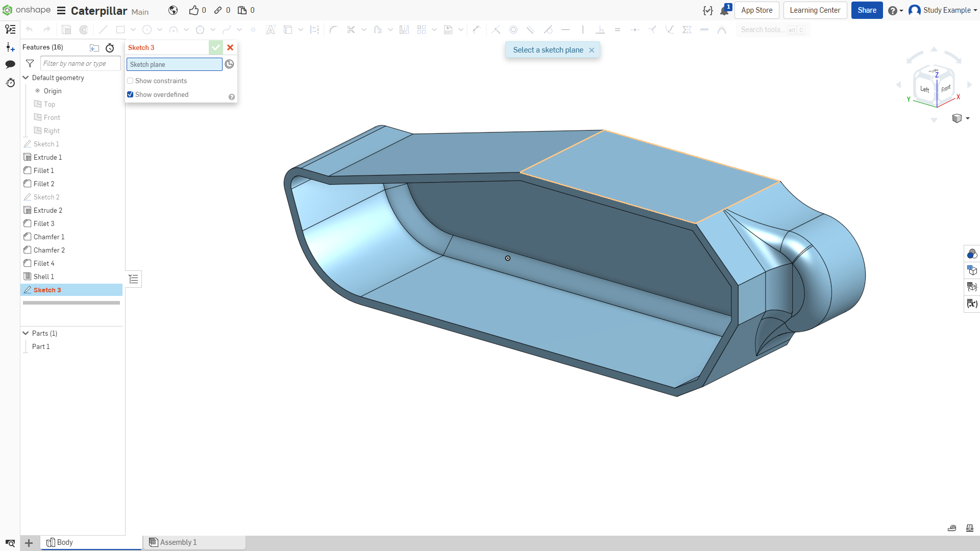This screenshot has width=980, height=551.
Task: Select the Sketch fillet tool
Action: 334,30
